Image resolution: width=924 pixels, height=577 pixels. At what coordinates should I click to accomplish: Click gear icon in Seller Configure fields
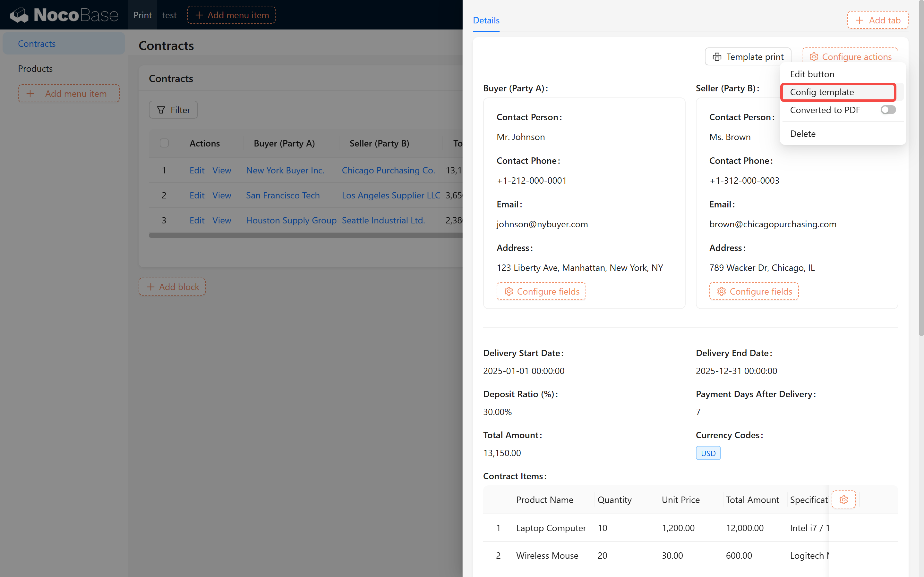tap(721, 292)
